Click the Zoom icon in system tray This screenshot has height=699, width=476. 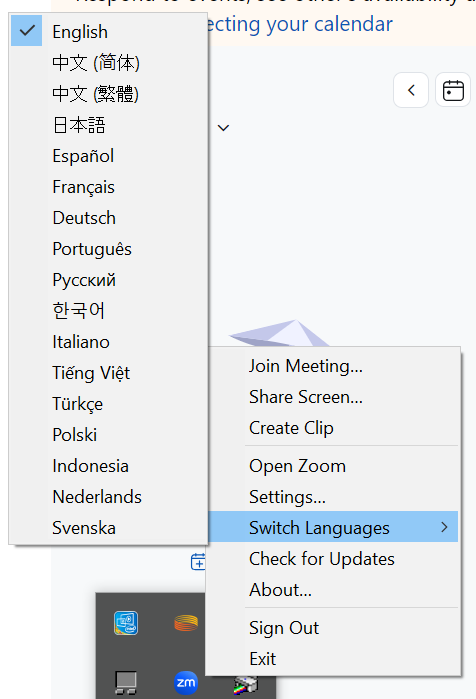click(186, 683)
